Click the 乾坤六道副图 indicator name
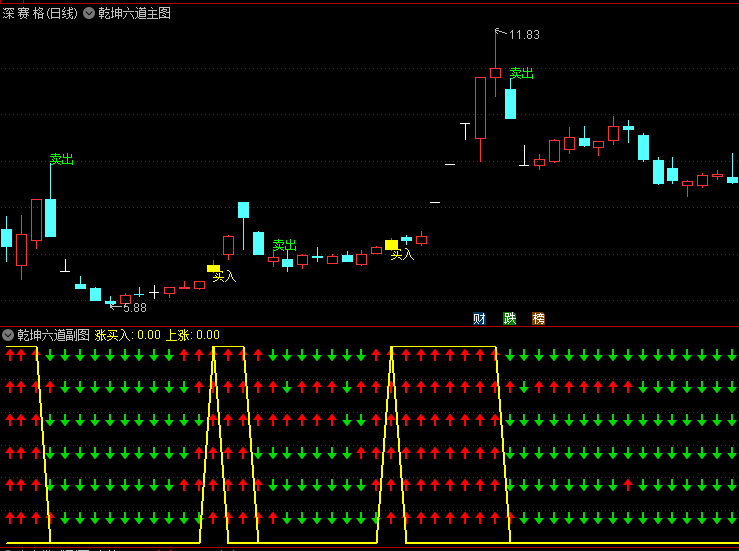 coord(53,335)
